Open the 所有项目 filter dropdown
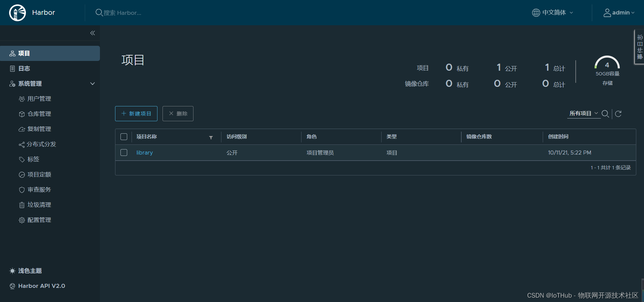The width and height of the screenshot is (644, 302). [x=584, y=113]
